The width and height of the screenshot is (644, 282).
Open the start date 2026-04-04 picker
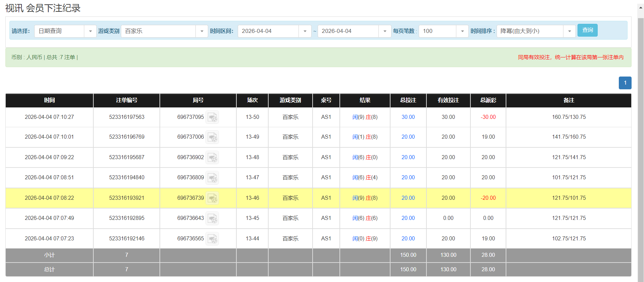pyautogui.click(x=274, y=31)
